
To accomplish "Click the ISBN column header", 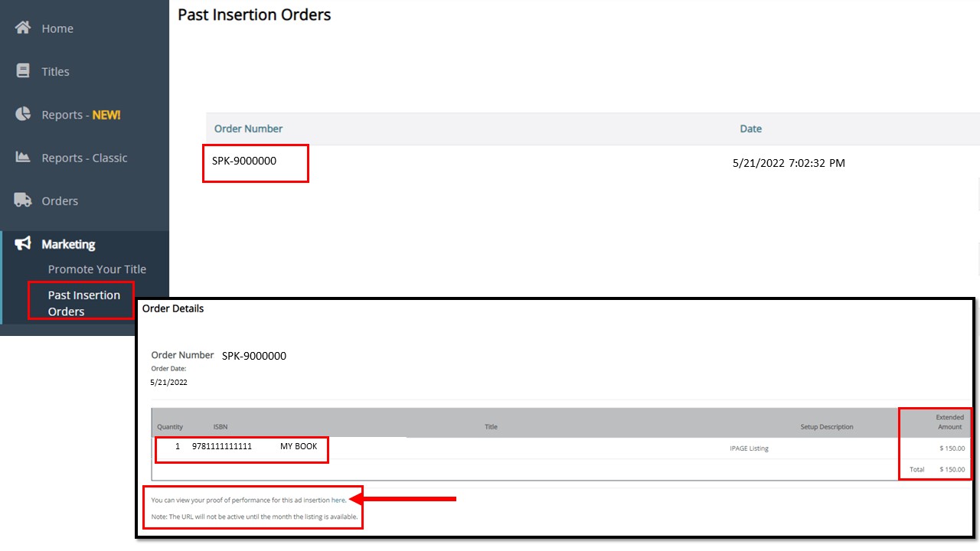I will [x=220, y=427].
